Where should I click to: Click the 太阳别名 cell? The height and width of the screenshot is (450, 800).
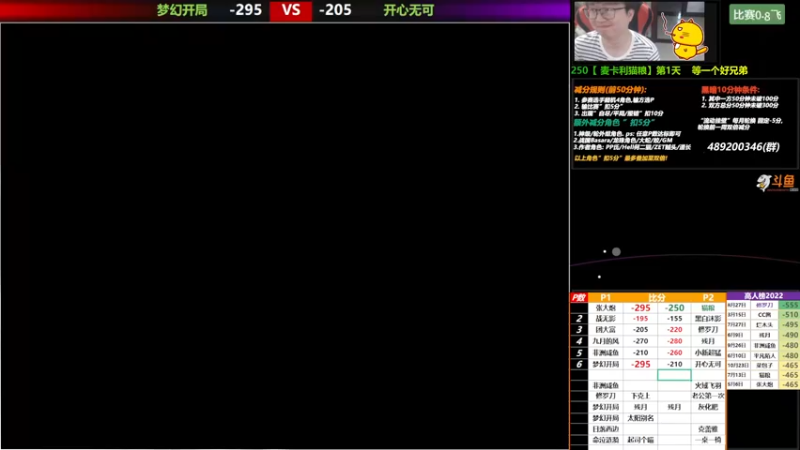[640, 418]
